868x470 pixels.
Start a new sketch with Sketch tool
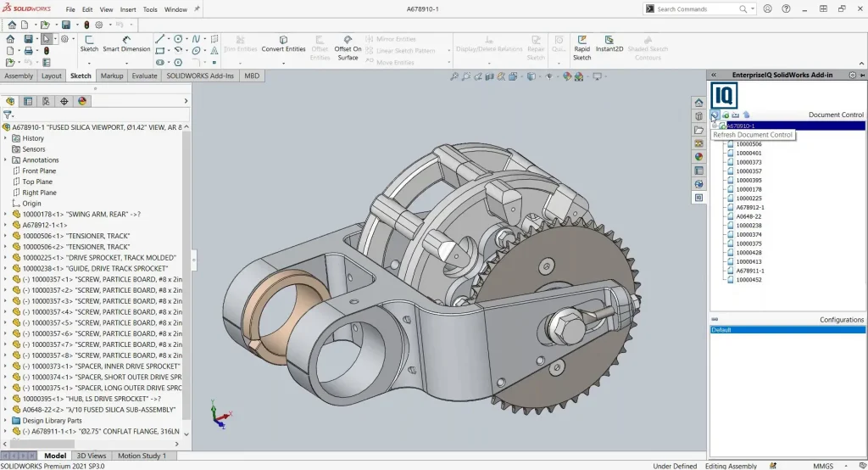[88, 43]
